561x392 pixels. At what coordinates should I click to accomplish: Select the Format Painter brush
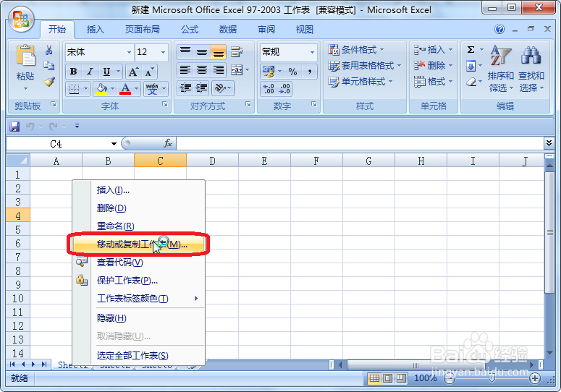click(49, 82)
